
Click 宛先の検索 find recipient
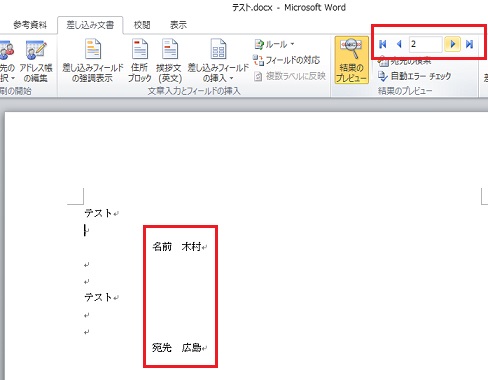[x=405, y=62]
